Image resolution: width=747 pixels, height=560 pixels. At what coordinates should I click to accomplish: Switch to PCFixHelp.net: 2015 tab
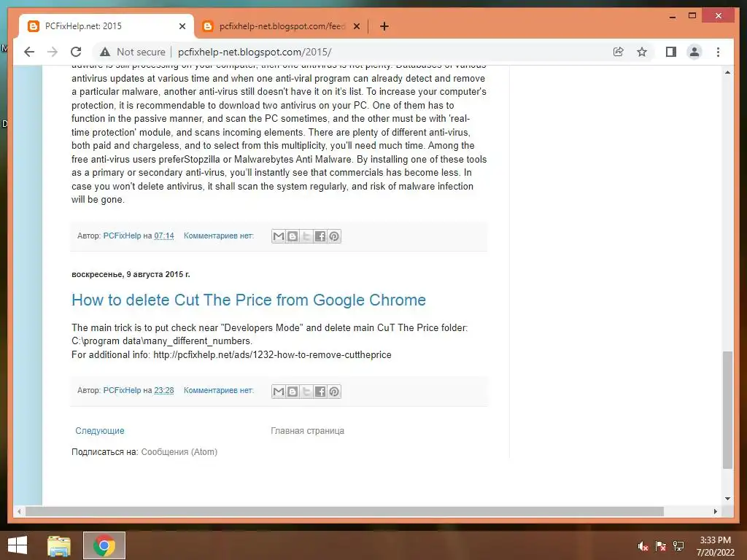[107, 26]
